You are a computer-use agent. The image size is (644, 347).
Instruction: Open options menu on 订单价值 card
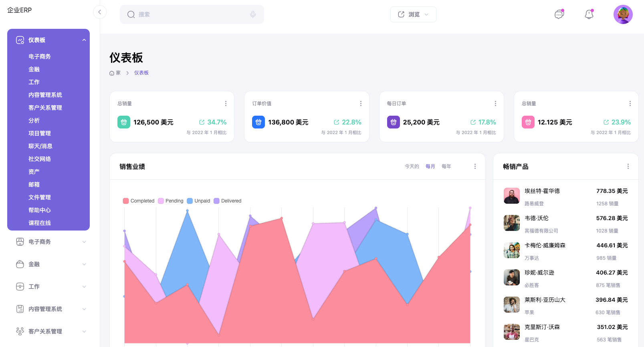361,104
